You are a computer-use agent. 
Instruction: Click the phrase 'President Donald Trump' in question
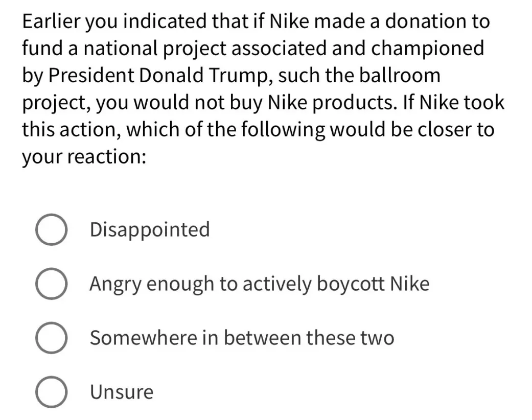pyautogui.click(x=158, y=75)
